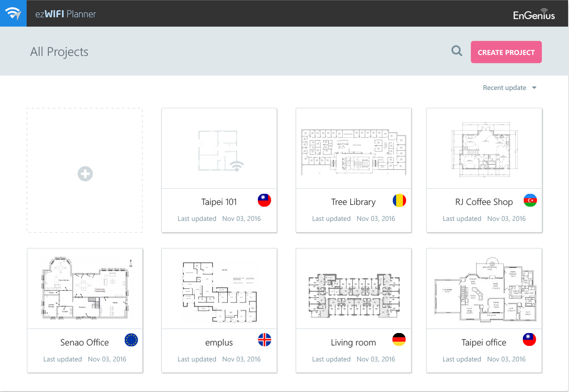
Task: Click the Germany flag on Living room
Action: coord(399,340)
